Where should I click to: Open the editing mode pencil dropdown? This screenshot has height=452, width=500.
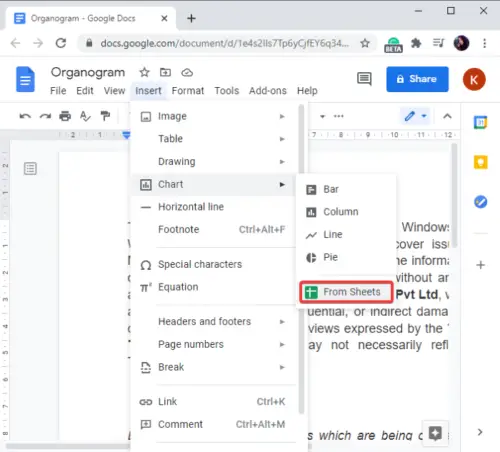point(415,116)
